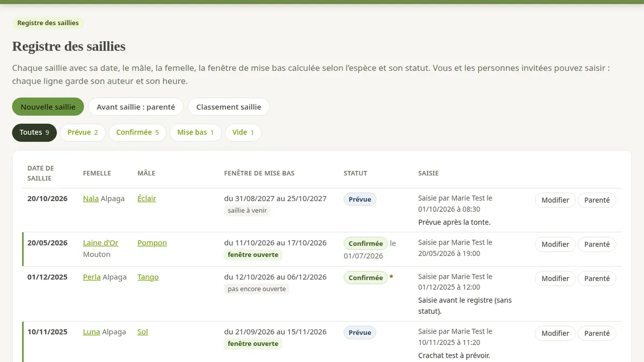The height and width of the screenshot is (362, 644).
Task: Click Parenté in the Perla row
Action: [597, 279]
